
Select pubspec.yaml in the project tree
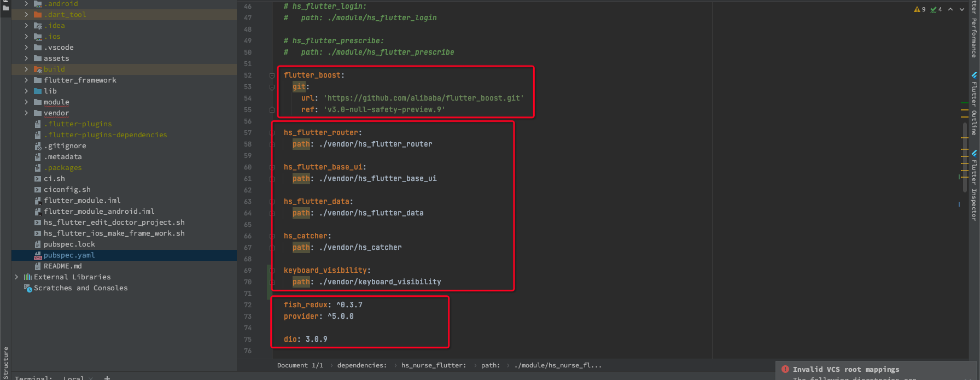[x=124, y=255]
